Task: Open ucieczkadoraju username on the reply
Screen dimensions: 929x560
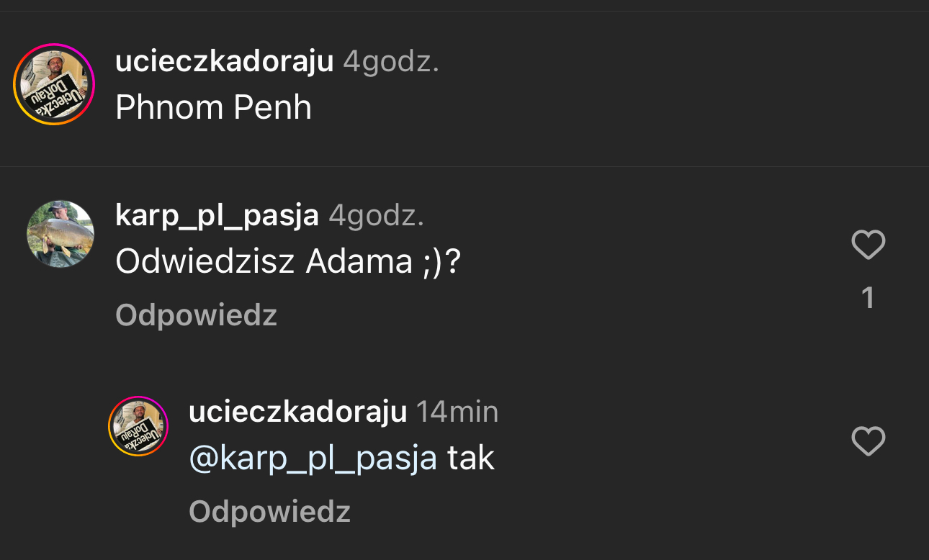Action: (x=297, y=412)
